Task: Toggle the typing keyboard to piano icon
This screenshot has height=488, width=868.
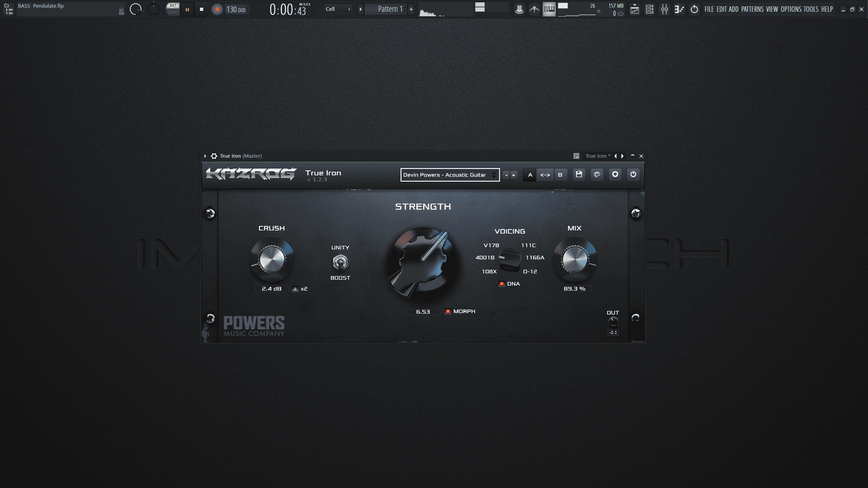Action: click(x=549, y=9)
